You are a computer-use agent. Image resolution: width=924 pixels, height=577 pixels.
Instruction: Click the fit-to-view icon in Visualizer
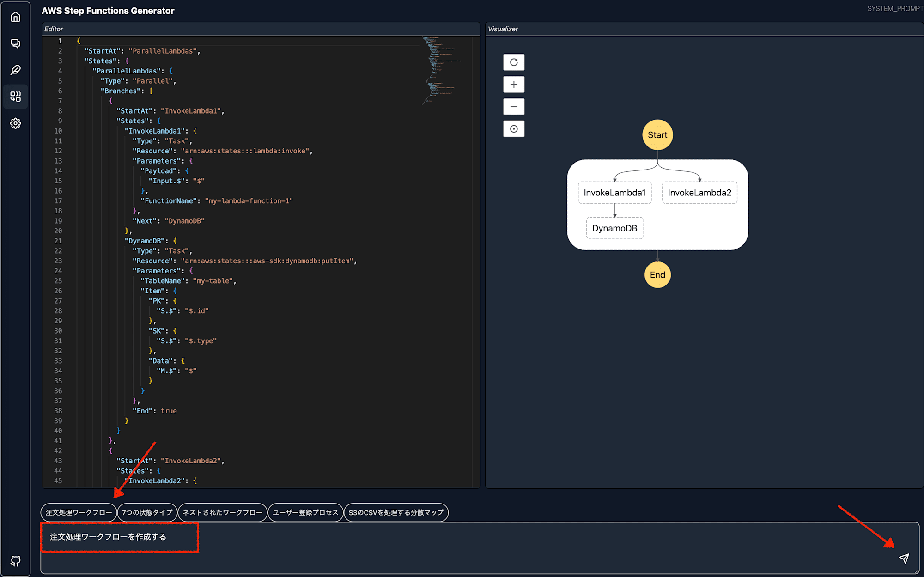pos(515,129)
